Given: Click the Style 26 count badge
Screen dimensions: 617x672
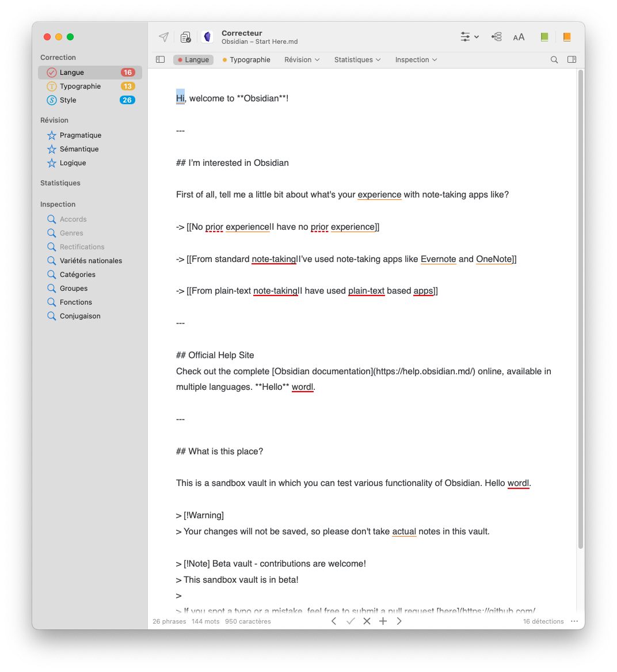Looking at the screenshot, I should click(127, 100).
